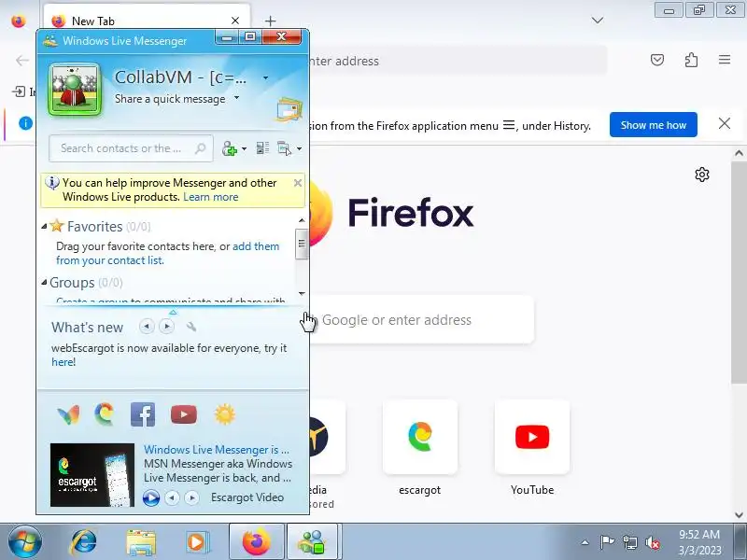The image size is (747, 560).
Task: Click the magnifier icon in contact search
Action: 201,148
